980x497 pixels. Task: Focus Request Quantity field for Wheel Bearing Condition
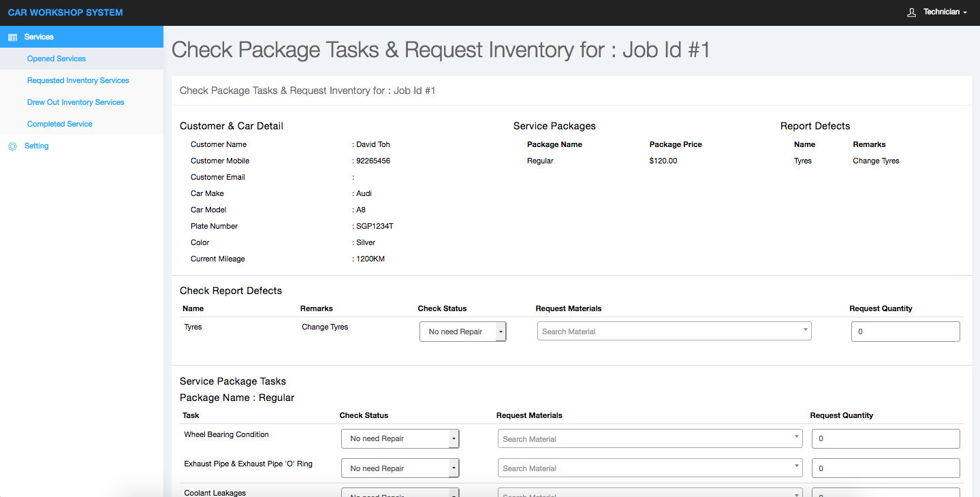pyautogui.click(x=885, y=439)
